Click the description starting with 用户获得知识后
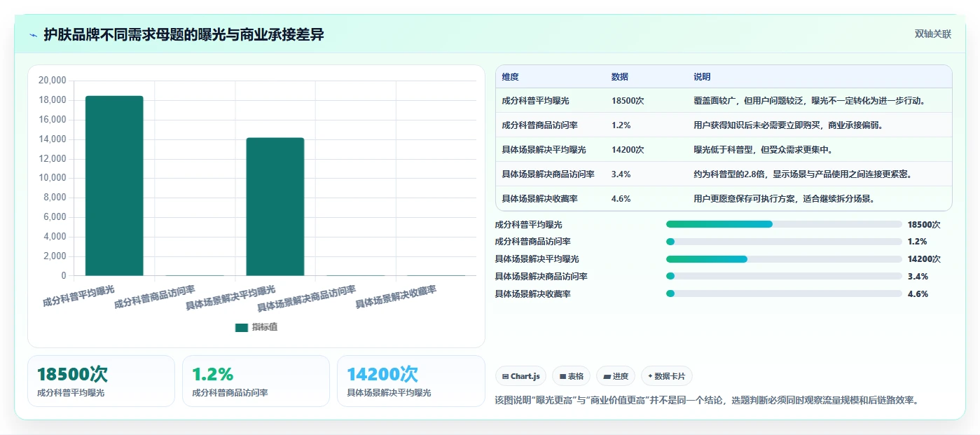The height and width of the screenshot is (435, 980). [788, 125]
